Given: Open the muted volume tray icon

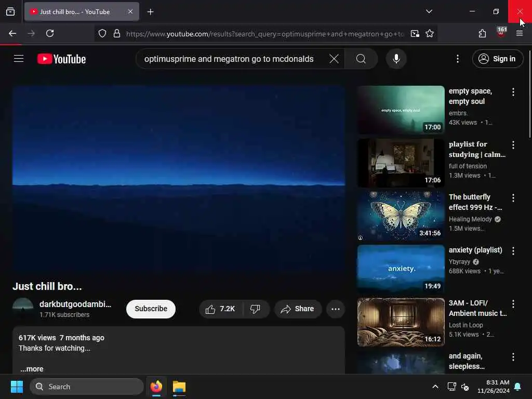Looking at the screenshot, I should pos(465,387).
